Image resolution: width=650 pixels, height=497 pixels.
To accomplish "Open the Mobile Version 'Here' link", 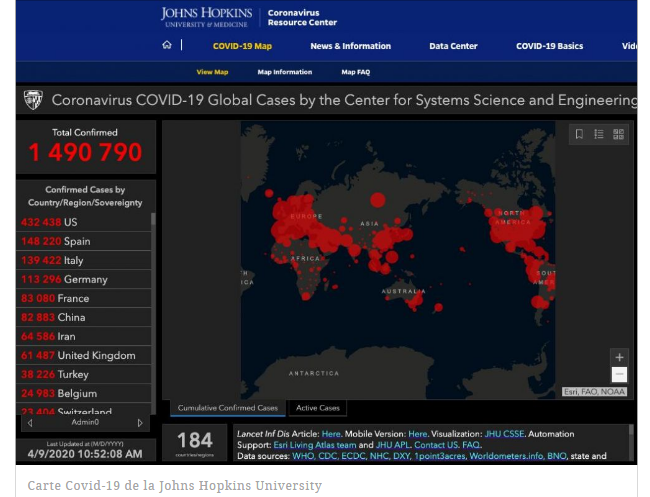I will 417,434.
